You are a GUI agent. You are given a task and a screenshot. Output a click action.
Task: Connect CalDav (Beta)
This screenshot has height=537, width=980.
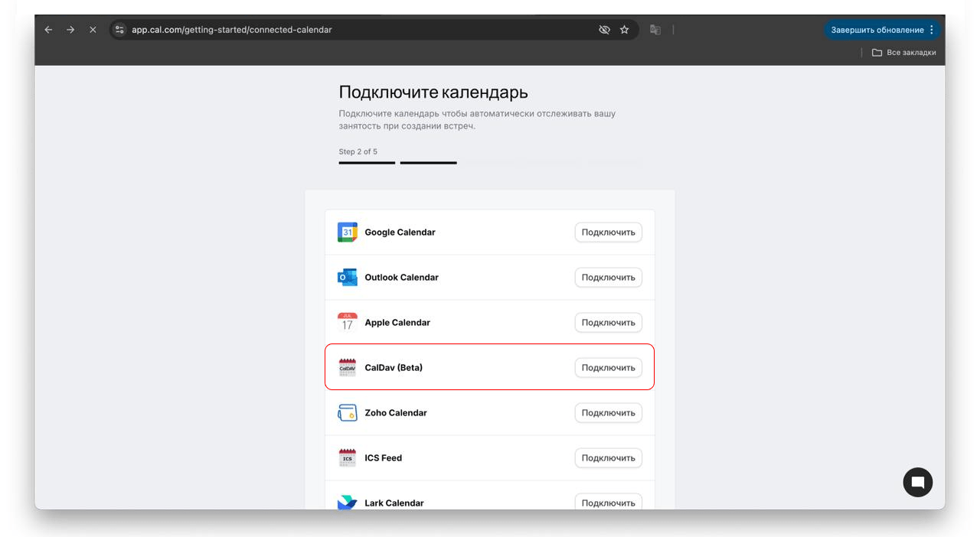609,368
